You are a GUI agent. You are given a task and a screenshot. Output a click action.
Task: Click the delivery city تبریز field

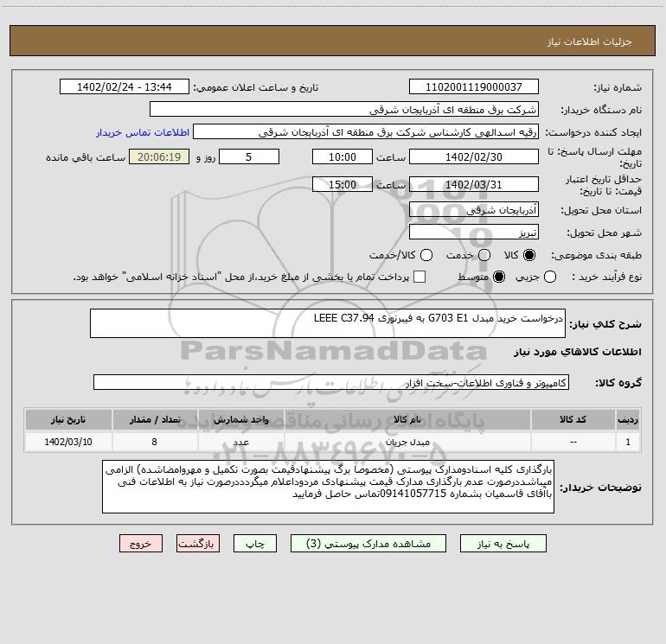(x=474, y=233)
